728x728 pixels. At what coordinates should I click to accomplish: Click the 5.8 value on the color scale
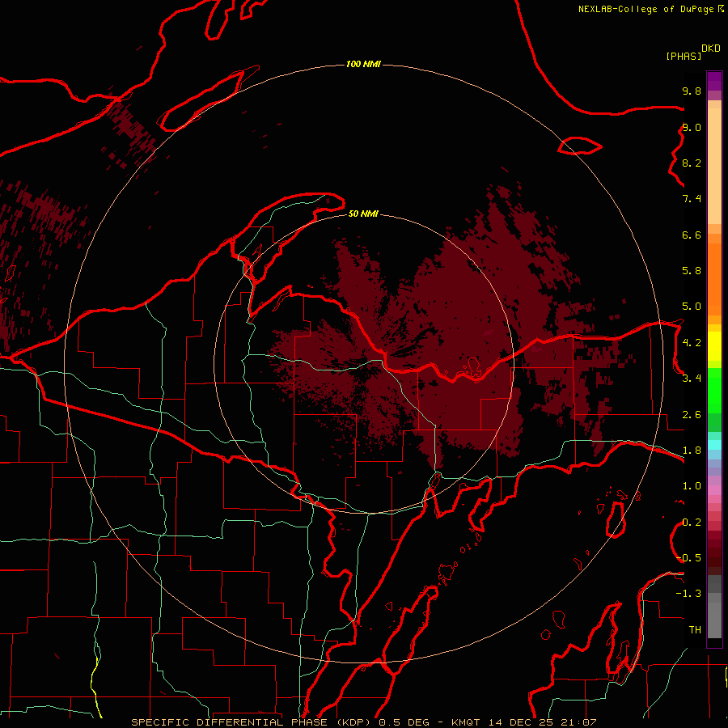click(x=692, y=271)
